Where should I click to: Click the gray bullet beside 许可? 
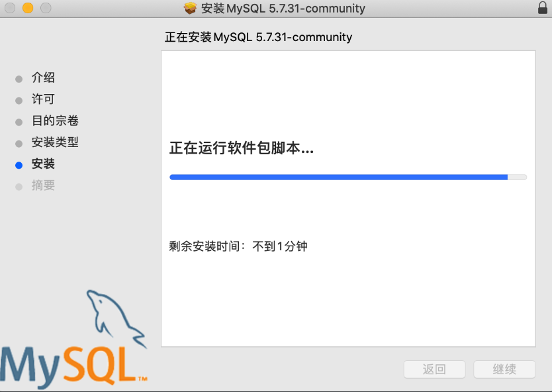(19, 101)
